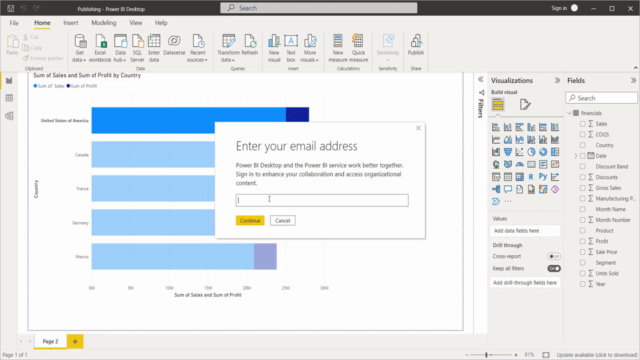640x360 pixels.
Task: Click United States profit bar segment
Action: click(x=297, y=115)
